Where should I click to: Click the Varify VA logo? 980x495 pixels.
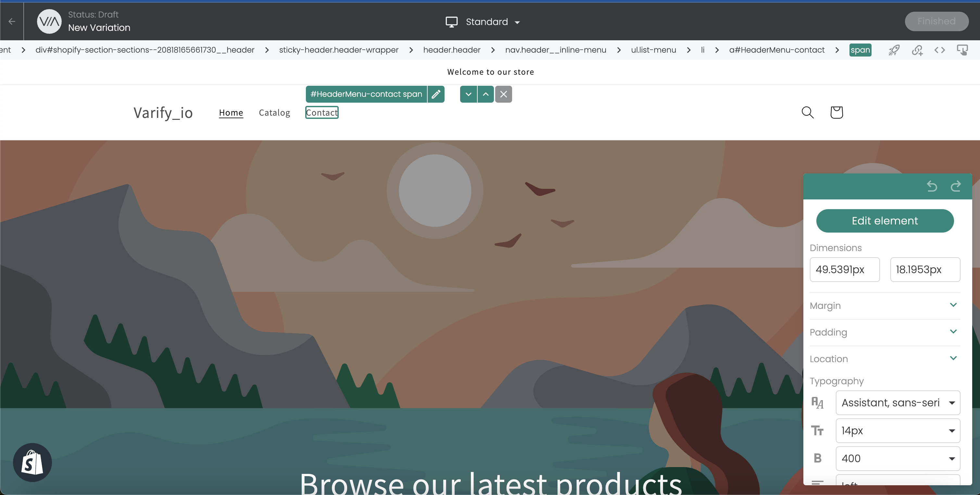49,21
